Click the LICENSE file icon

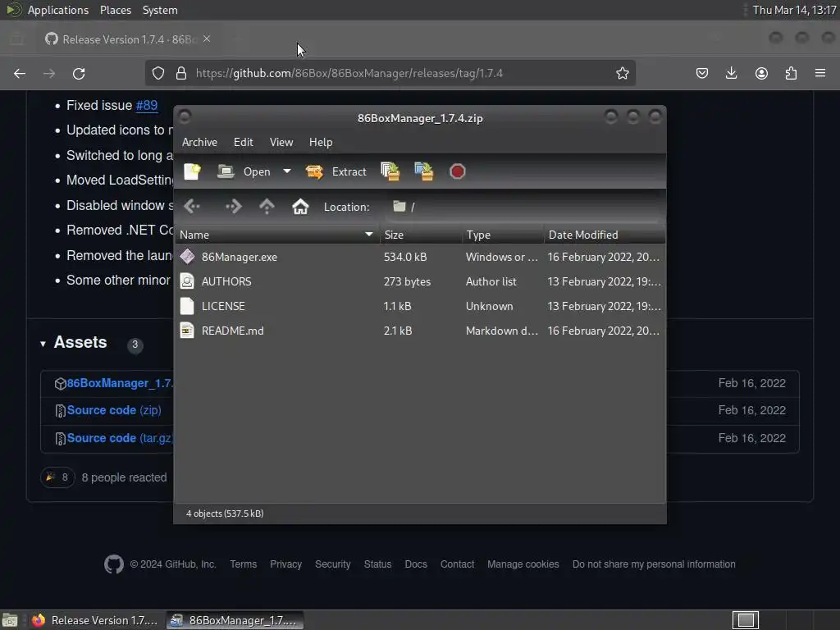pos(187,306)
